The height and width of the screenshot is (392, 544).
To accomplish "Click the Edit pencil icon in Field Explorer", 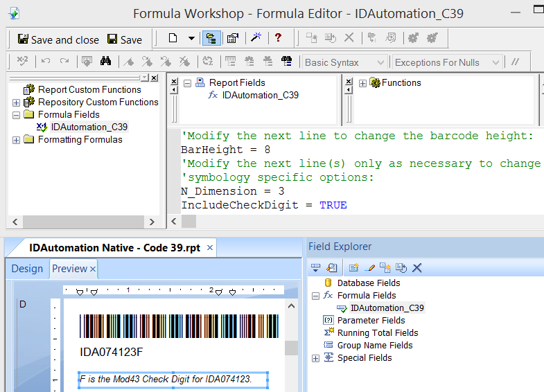I will (370, 267).
